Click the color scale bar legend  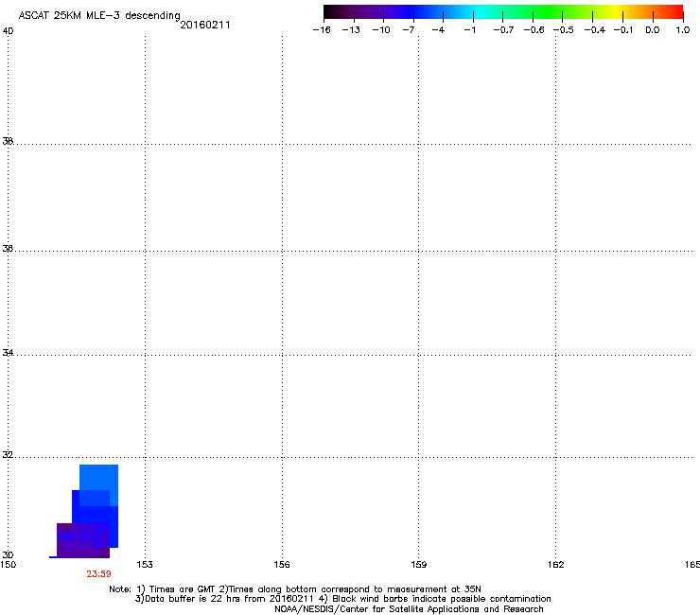(x=503, y=12)
